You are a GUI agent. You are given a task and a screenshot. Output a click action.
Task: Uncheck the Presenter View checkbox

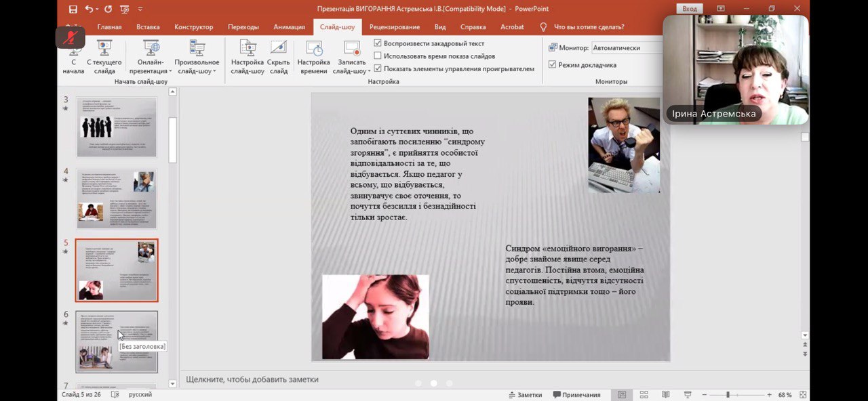coord(553,65)
